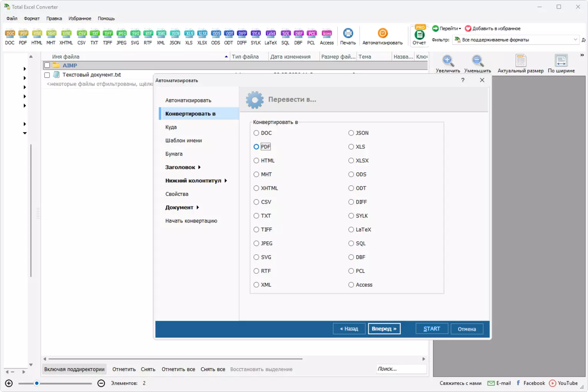
Task: Click the Автоматизировать toolbar icon
Action: [x=383, y=37]
